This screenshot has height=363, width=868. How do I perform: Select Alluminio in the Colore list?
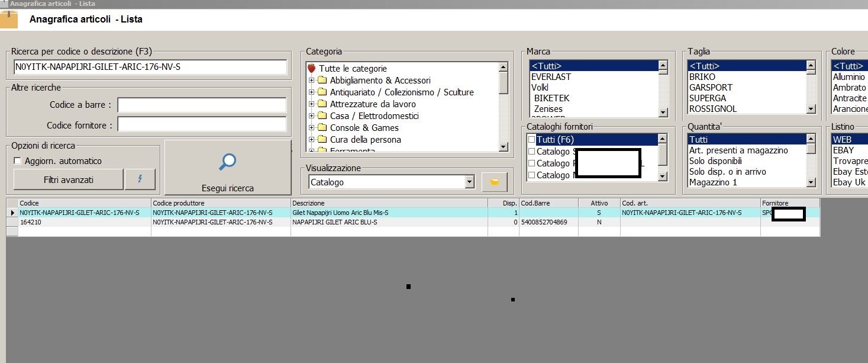[849, 77]
